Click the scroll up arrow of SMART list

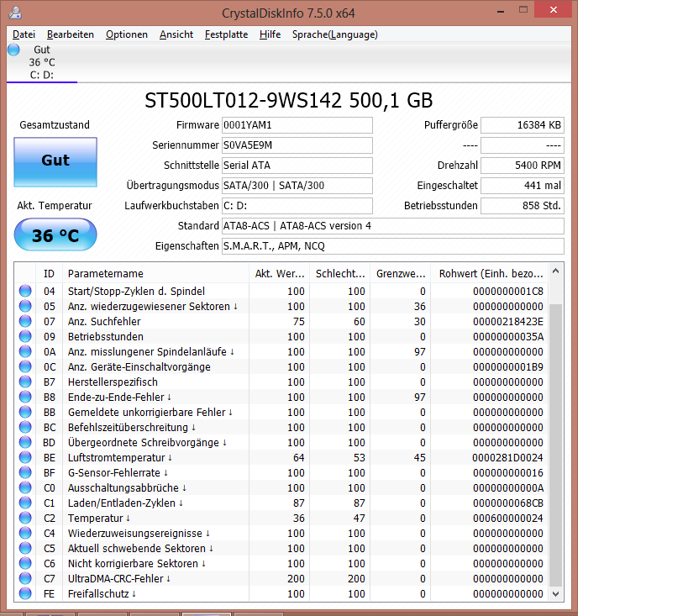tap(555, 271)
